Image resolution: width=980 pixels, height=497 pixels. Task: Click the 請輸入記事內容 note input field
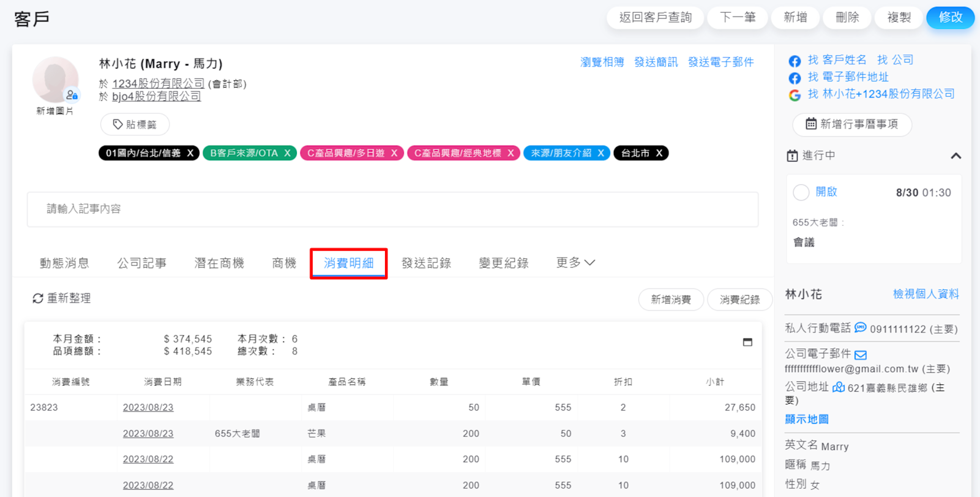(x=392, y=209)
